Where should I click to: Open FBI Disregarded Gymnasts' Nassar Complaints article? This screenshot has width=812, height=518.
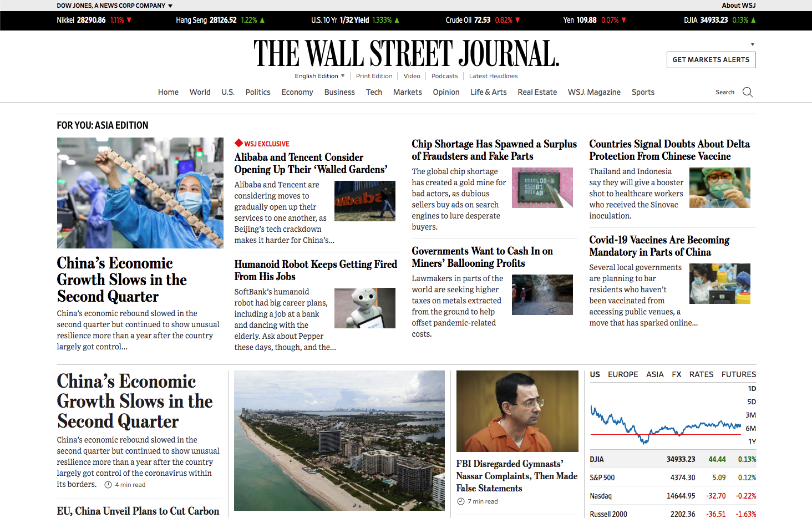click(517, 476)
